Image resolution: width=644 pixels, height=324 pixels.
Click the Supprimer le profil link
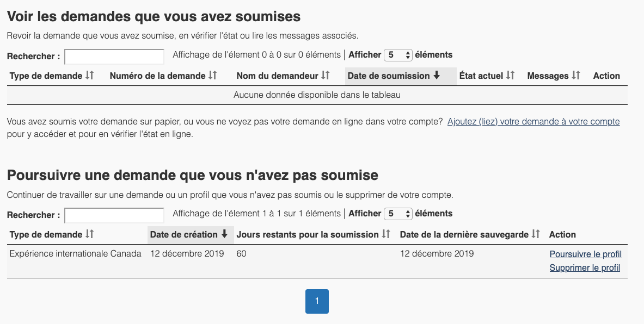click(x=585, y=267)
